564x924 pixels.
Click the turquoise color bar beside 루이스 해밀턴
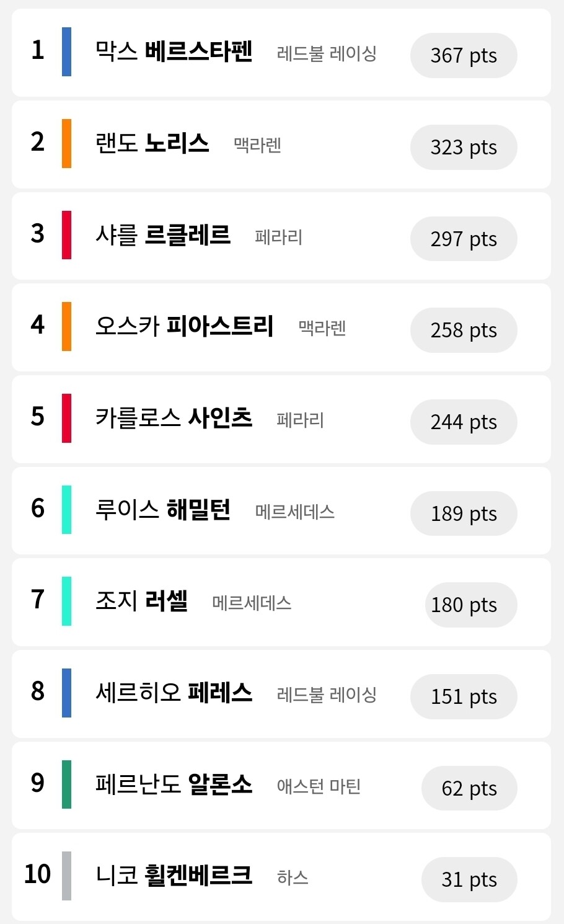tap(66, 510)
